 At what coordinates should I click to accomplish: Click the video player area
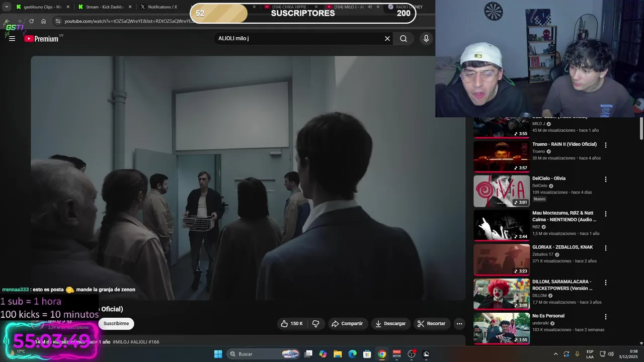248,178
